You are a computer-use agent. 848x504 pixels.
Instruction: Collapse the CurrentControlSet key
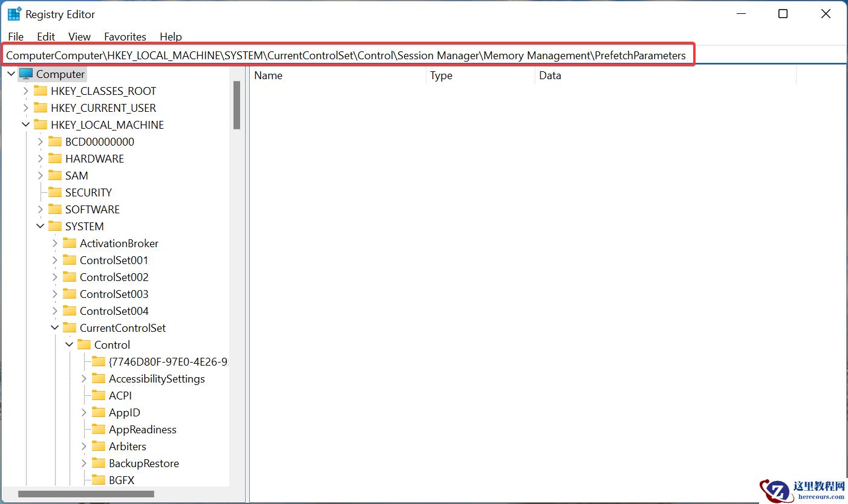54,328
